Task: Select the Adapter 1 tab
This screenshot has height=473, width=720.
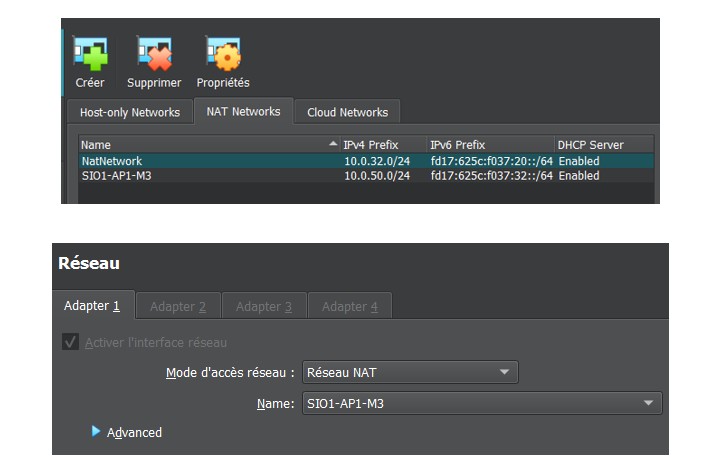Action: (92, 306)
